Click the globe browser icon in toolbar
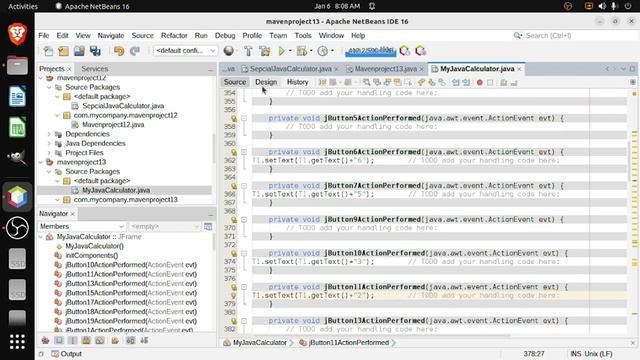The height and width of the screenshot is (360, 640). (229, 51)
